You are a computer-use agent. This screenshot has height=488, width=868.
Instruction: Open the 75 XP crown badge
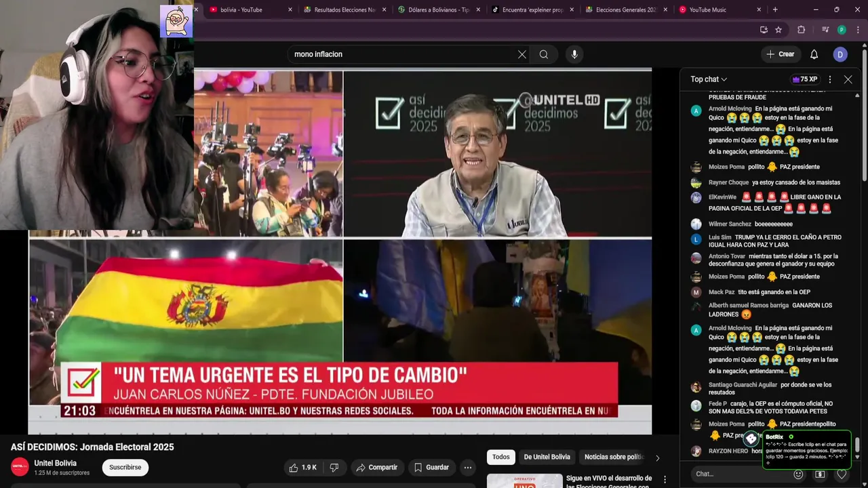click(x=805, y=79)
